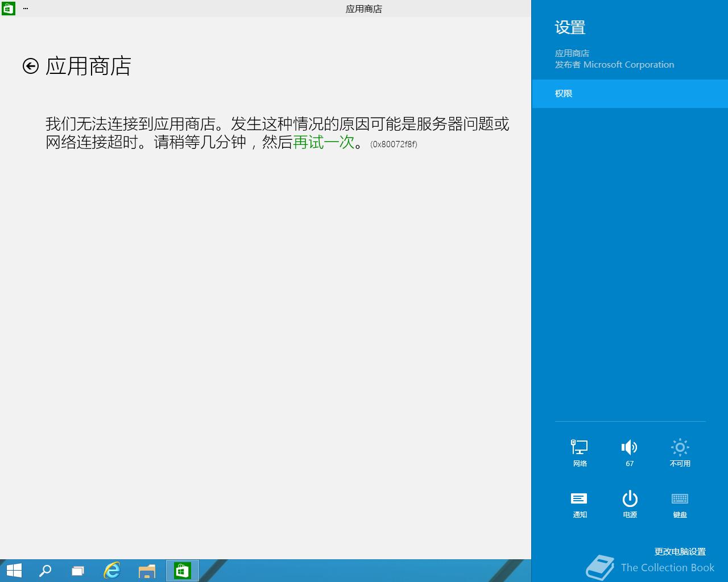The width and height of the screenshot is (728, 582).
Task: Open the Windows Start button
Action: point(14,571)
